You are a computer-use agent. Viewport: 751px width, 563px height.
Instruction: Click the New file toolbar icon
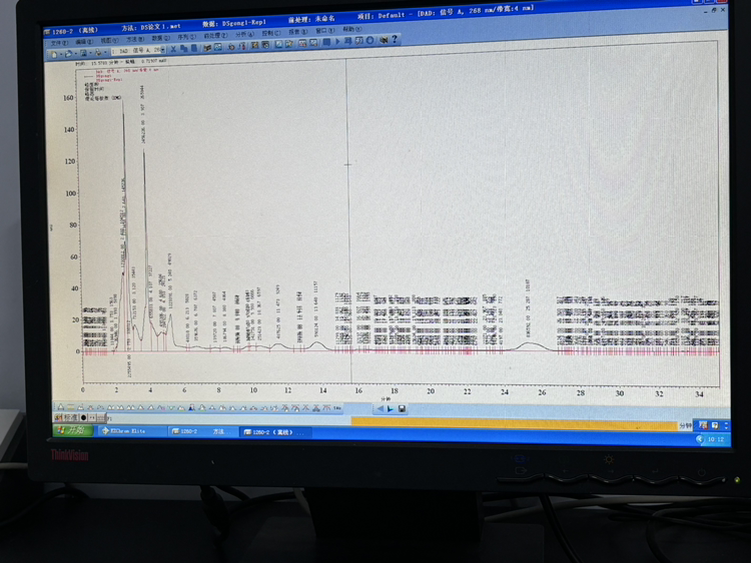pyautogui.click(x=54, y=54)
